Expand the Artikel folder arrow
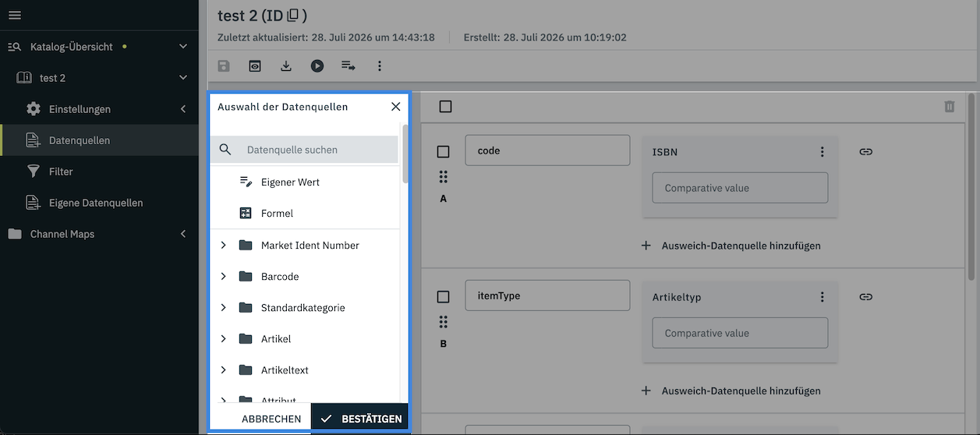The image size is (980, 435). [x=223, y=339]
